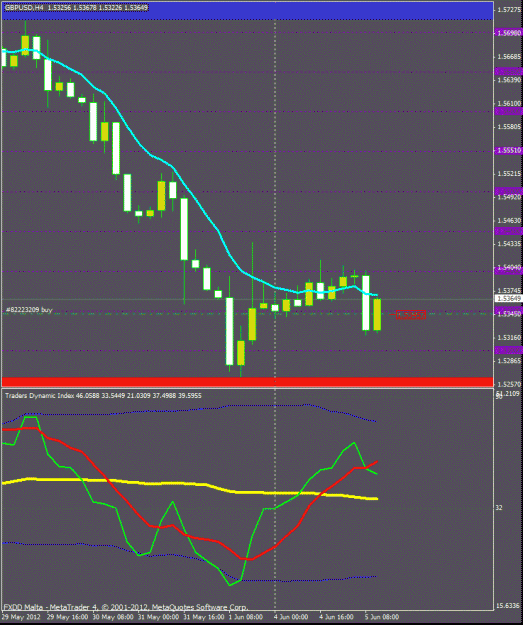Click the '29 May 16:00' time axis label

tap(68, 617)
